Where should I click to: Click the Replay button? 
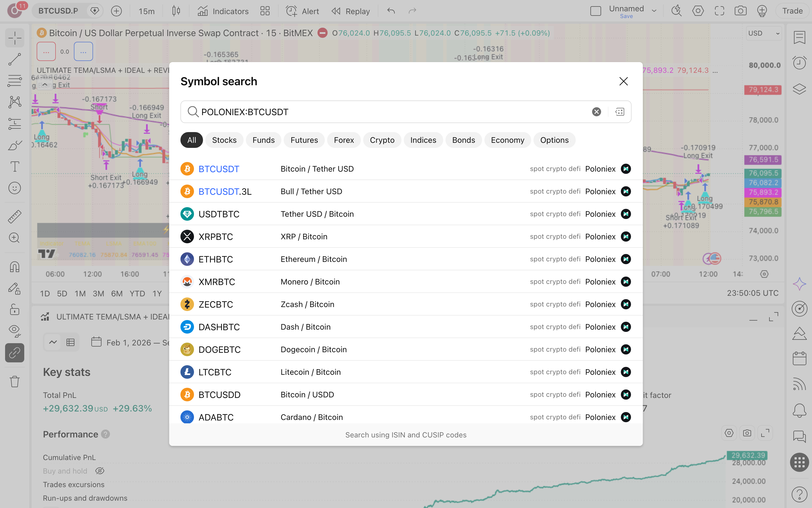351,11
